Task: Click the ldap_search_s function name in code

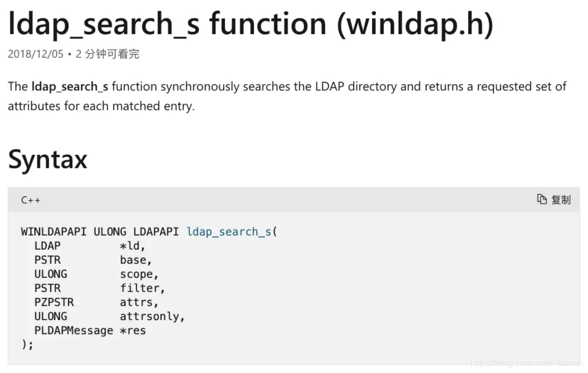Action: pyautogui.click(x=229, y=232)
